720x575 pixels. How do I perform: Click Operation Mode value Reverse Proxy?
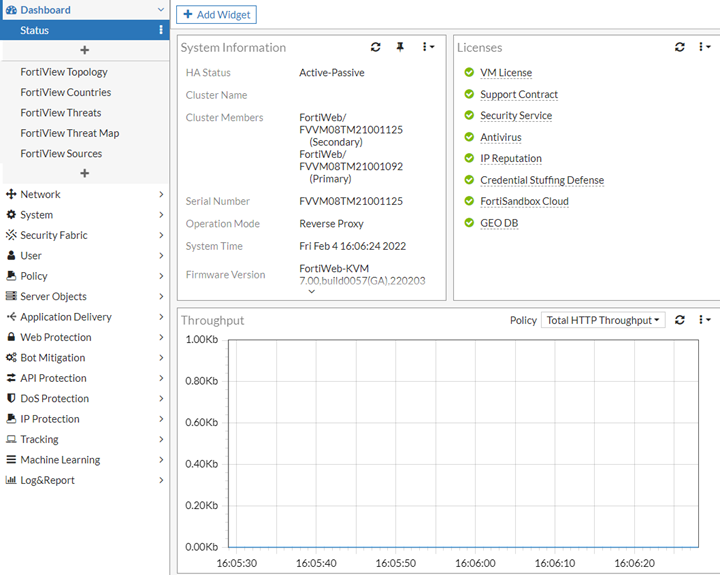point(332,224)
